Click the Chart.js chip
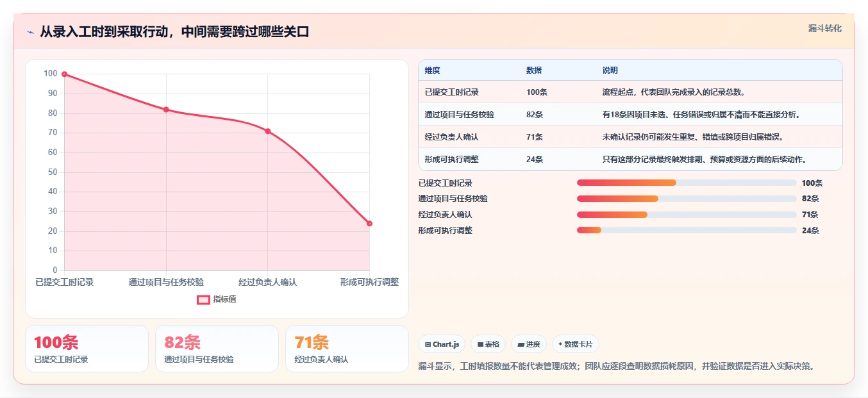This screenshot has width=868, height=398. (442, 344)
